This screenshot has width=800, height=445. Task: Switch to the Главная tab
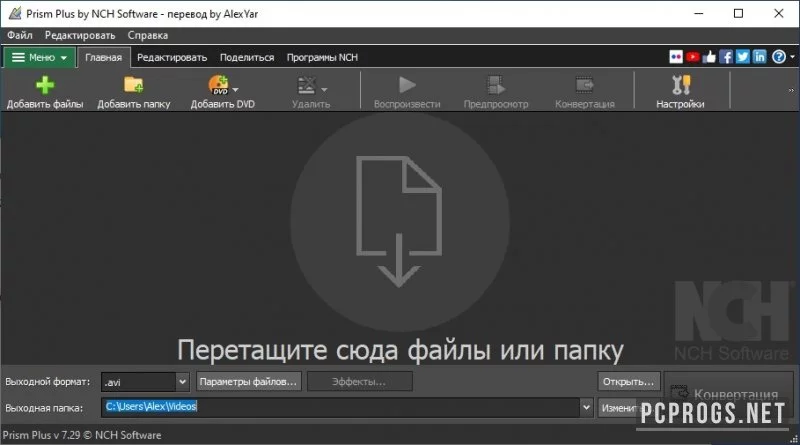(104, 57)
